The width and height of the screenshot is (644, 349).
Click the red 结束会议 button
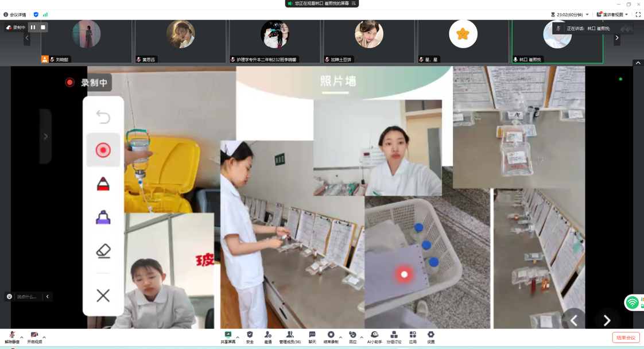(626, 338)
